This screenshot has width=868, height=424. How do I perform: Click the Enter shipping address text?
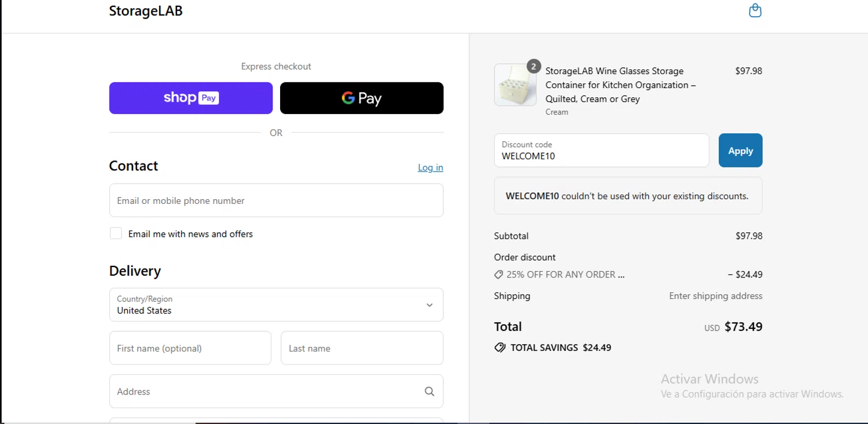pyautogui.click(x=716, y=296)
